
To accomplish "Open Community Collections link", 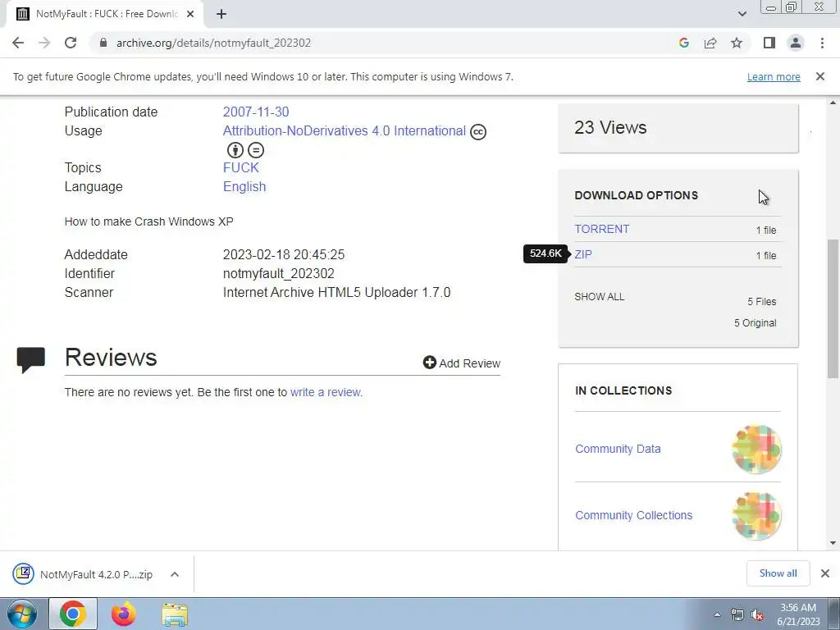I will [x=634, y=515].
